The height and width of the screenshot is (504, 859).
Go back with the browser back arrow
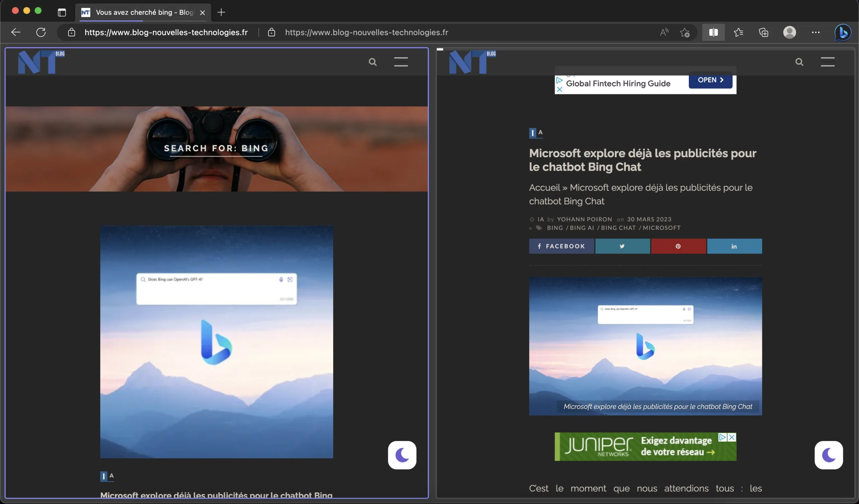(16, 32)
